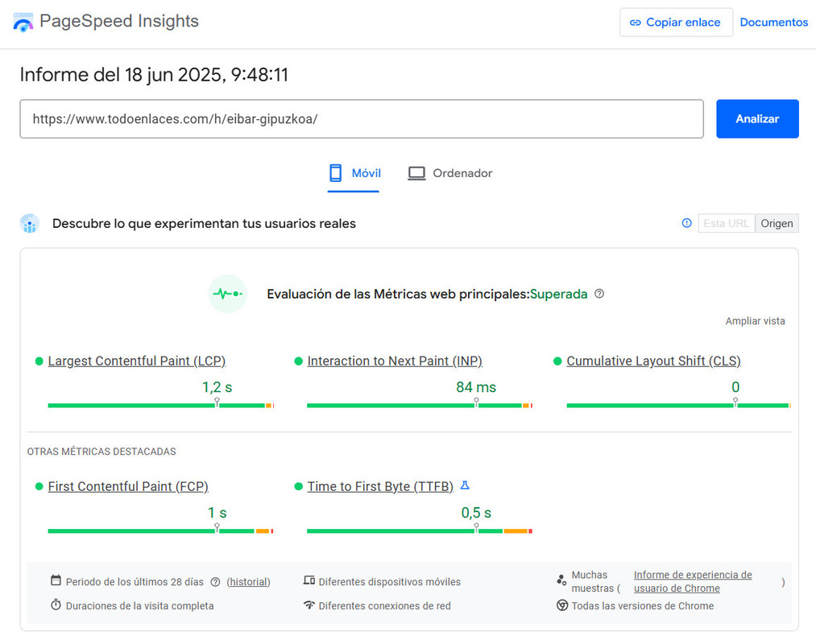Click the TTFB distribution bar
816x644 pixels.
tap(420, 530)
